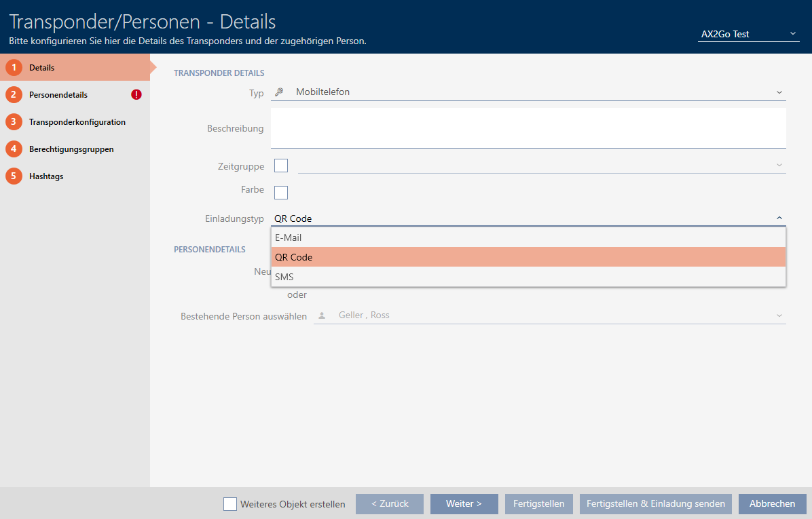This screenshot has width=812, height=519.
Task: Tick the Weiteres Objekt erstellen checkbox
Action: click(x=230, y=504)
